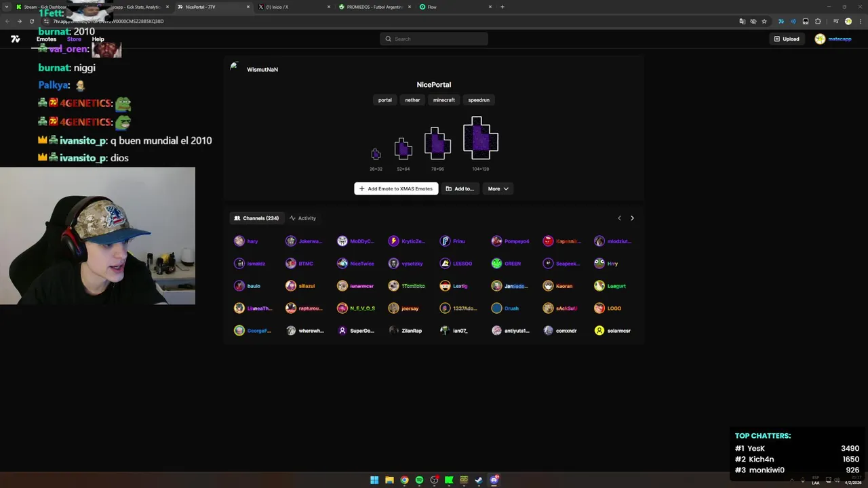Open channel LOGO

(608, 308)
